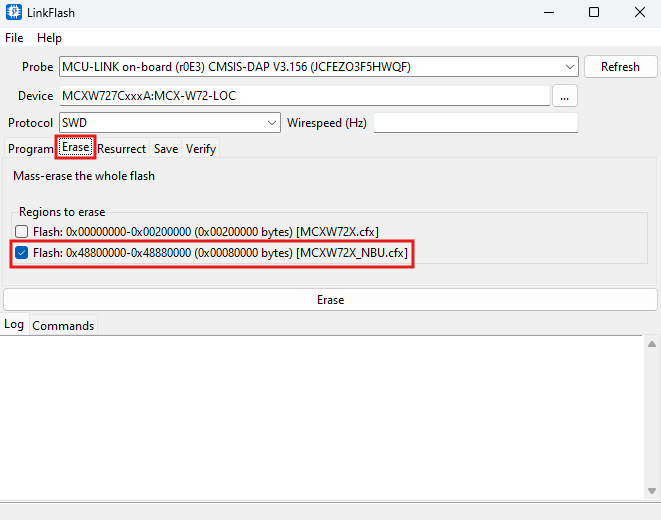Click the Wirespeed (Hz) input field
The height and width of the screenshot is (520, 661).
point(475,123)
